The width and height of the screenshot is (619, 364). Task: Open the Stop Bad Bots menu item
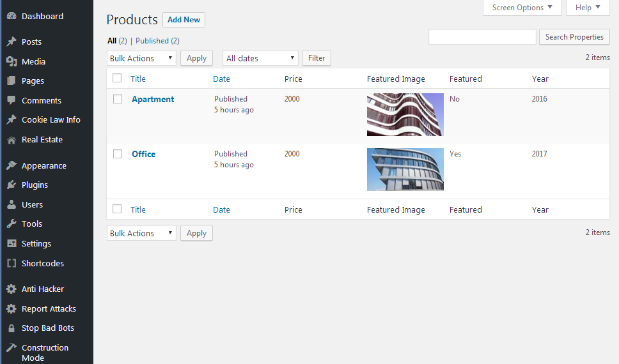point(48,328)
